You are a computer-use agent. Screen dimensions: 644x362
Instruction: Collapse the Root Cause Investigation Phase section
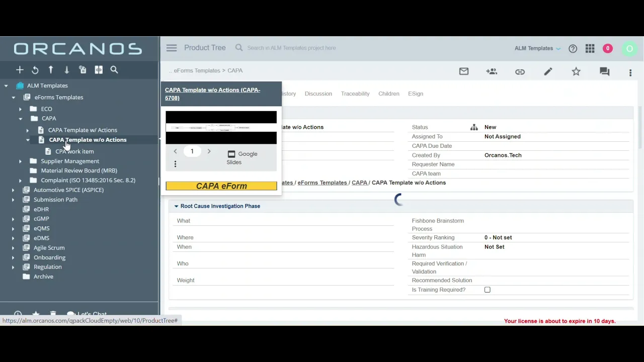point(176,206)
